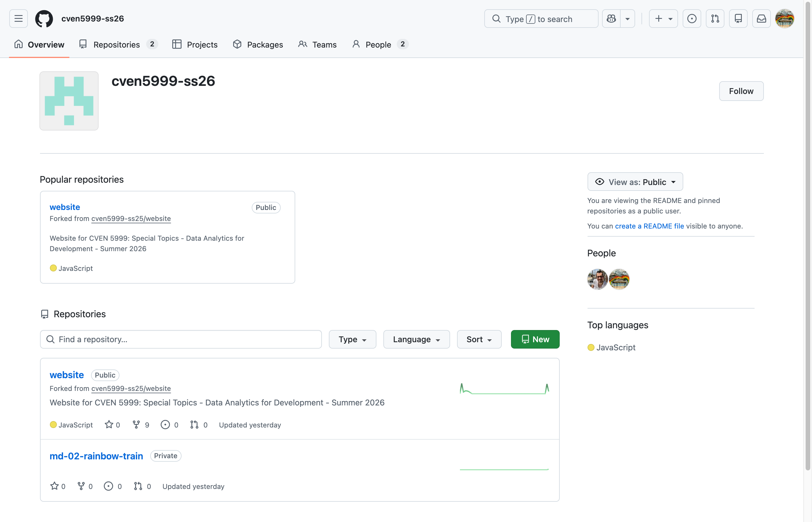
Task: Open Repositories icon in top header
Action: click(738, 19)
